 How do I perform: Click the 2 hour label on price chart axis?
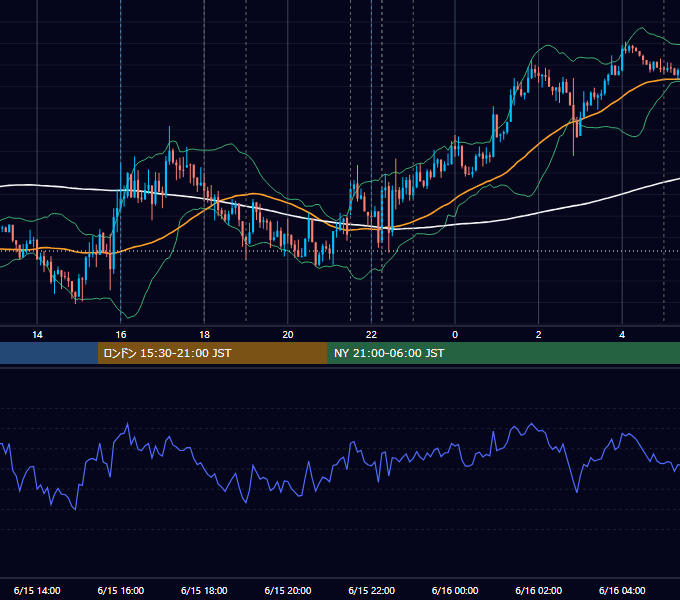tap(539, 335)
